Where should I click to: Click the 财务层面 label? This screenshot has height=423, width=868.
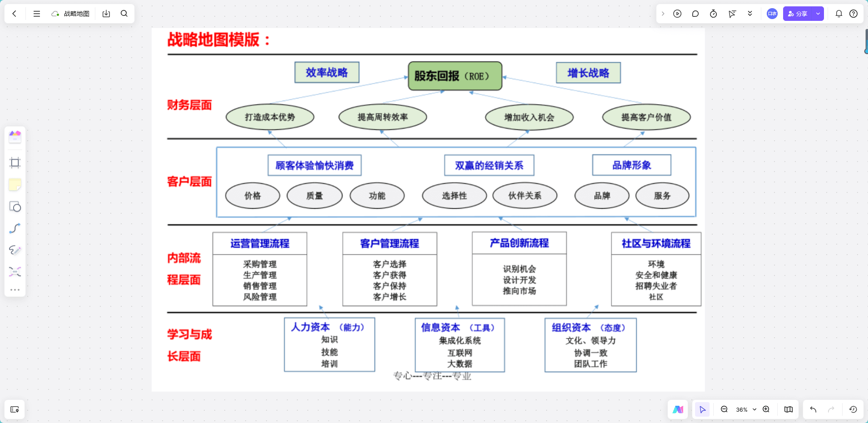pyautogui.click(x=189, y=105)
